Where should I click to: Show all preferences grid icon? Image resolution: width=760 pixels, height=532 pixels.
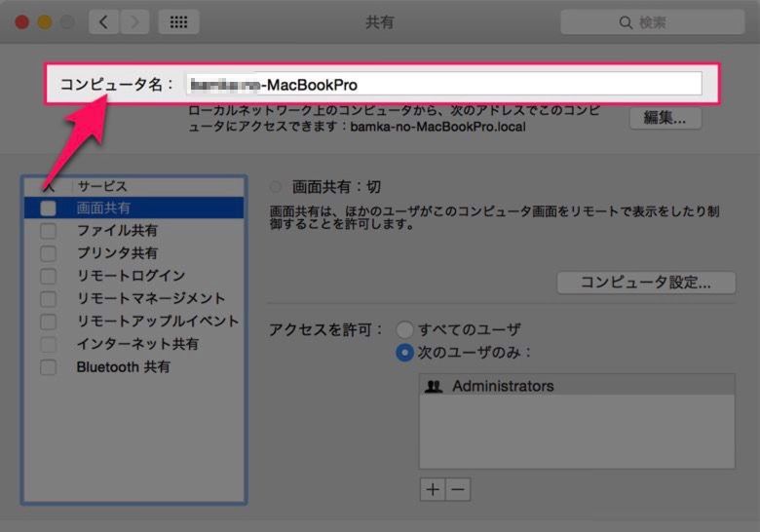(x=178, y=22)
